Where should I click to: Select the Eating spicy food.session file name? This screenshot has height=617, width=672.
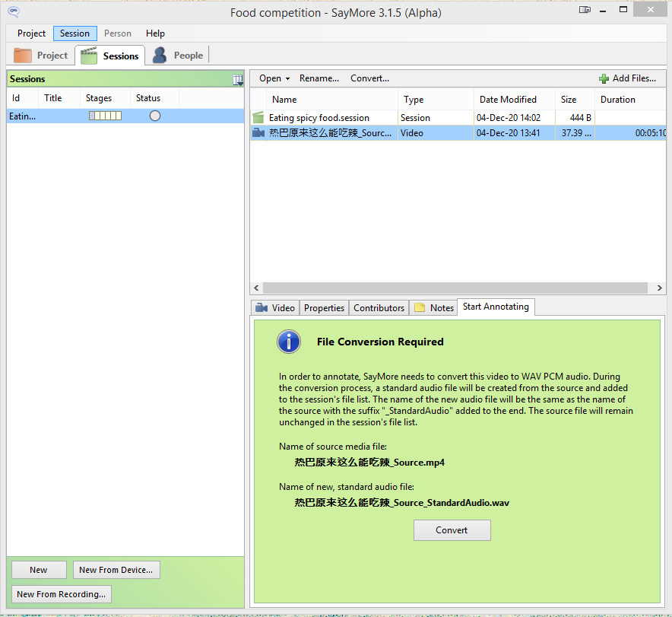pos(319,118)
